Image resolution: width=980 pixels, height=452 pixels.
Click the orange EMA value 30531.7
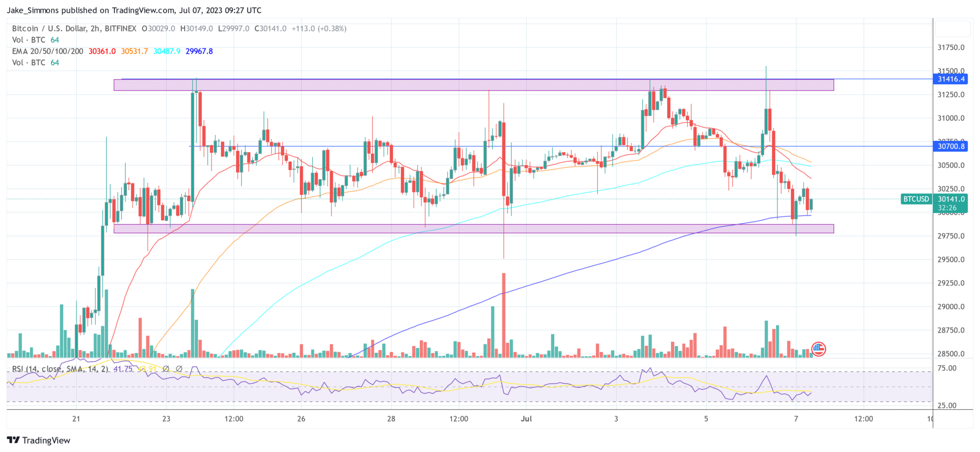[x=134, y=51]
